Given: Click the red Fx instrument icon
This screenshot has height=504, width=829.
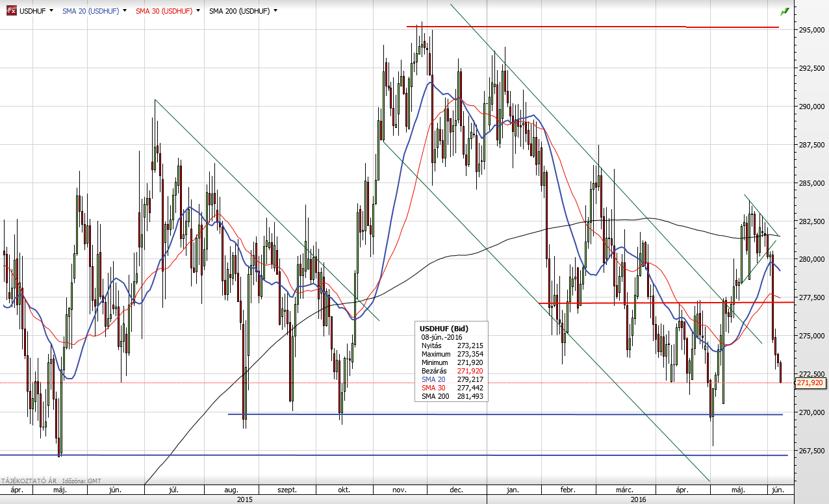Looking at the screenshot, I should click(11, 11).
